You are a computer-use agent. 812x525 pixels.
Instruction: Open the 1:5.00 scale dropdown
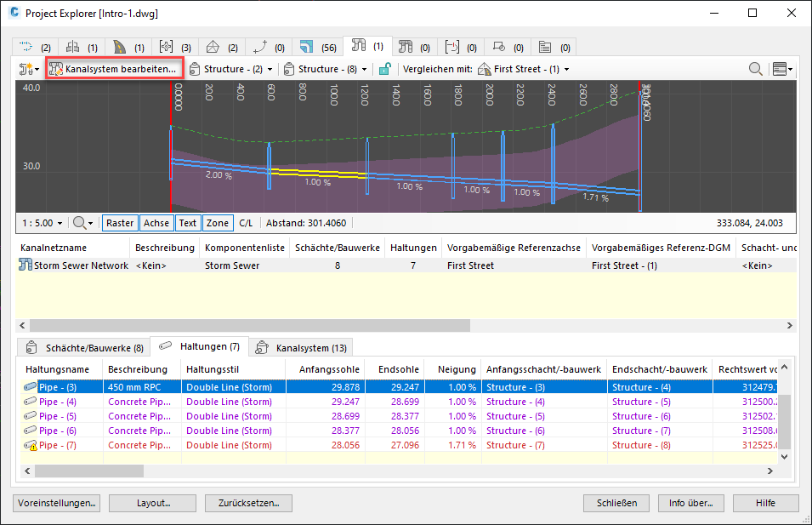(x=41, y=222)
